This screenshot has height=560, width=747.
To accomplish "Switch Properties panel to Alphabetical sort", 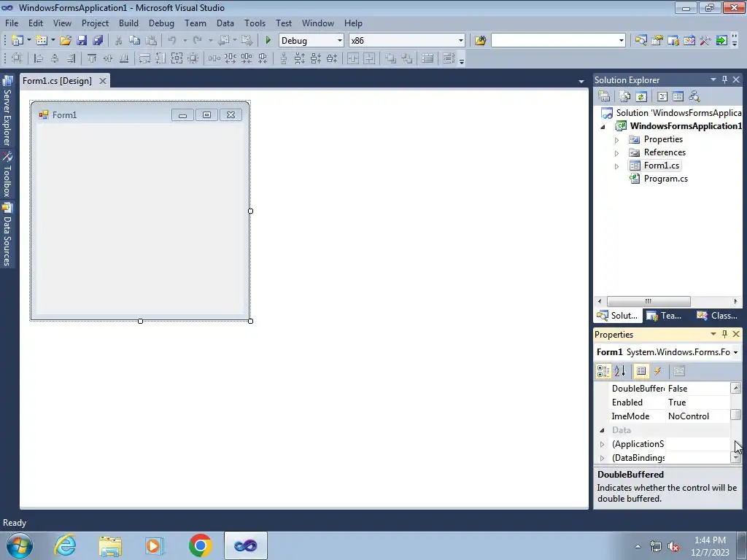I will (620, 371).
